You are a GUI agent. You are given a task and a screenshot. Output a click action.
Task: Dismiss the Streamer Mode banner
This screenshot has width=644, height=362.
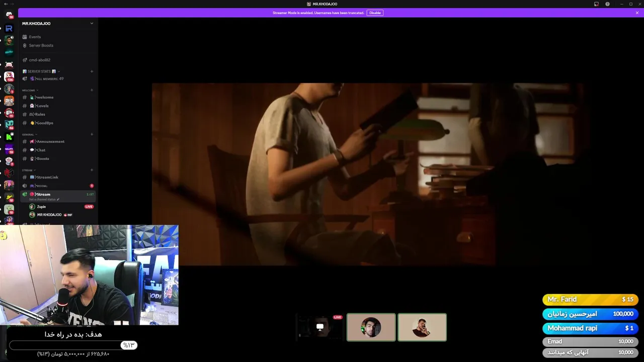pyautogui.click(x=637, y=13)
